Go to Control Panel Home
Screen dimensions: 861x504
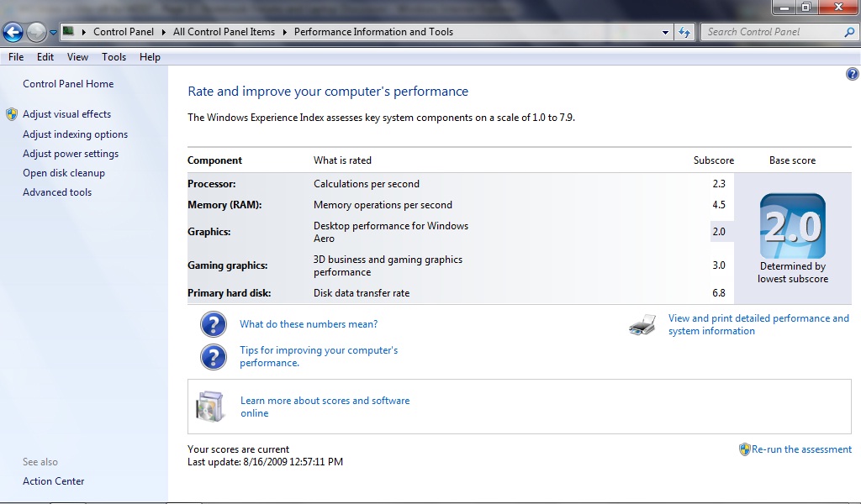[x=68, y=84]
